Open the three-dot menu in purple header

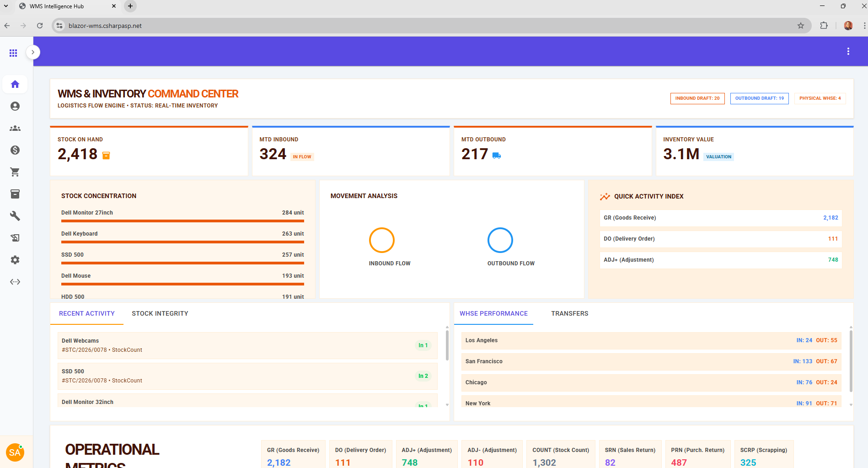[x=848, y=51]
